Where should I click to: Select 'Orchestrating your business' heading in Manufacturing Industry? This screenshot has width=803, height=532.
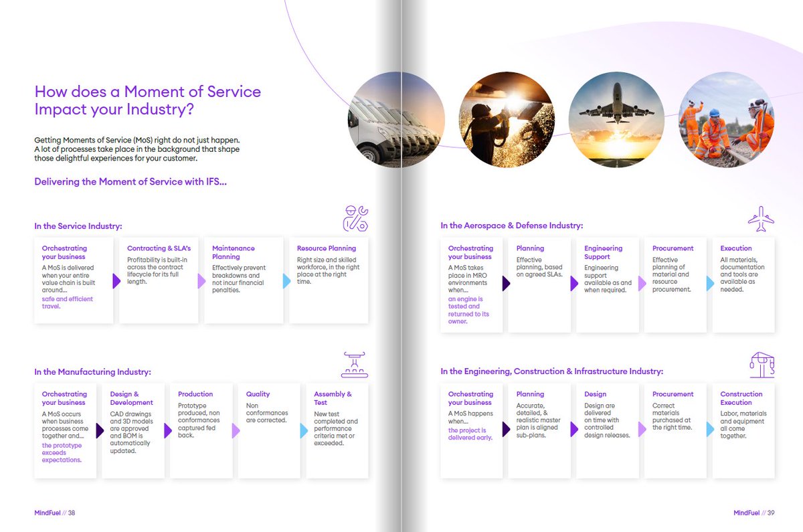point(64,398)
